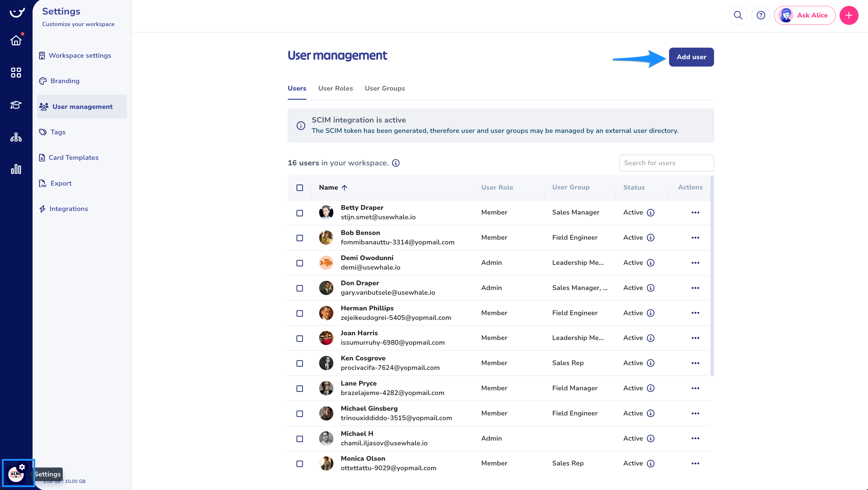Open the bar chart analytics icon

[16, 169]
